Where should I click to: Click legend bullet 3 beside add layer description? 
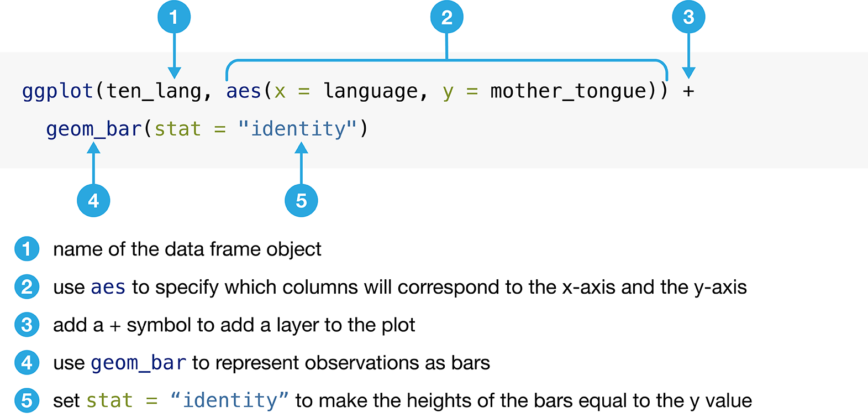[x=27, y=325]
